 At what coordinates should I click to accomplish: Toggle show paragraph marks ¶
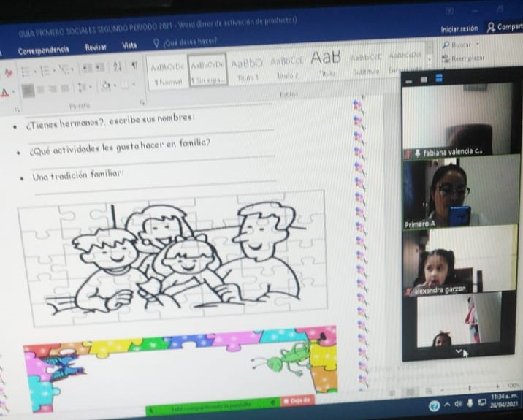(134, 66)
